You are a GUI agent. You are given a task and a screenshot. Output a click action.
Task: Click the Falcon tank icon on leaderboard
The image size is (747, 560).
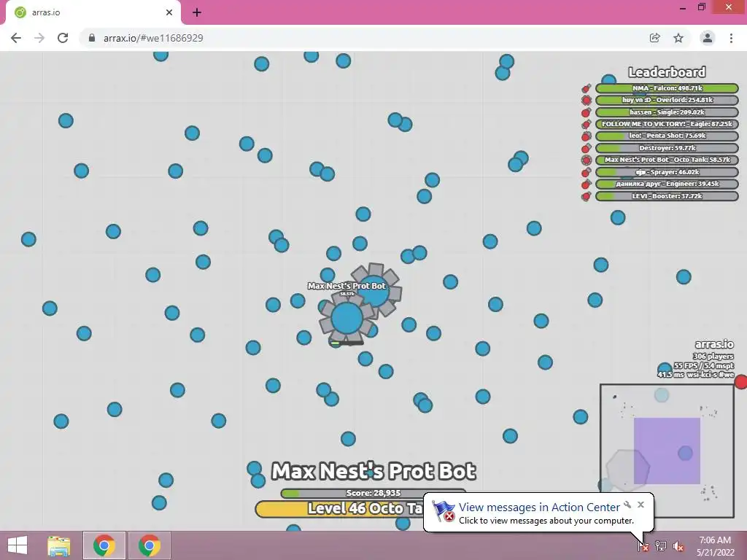(x=587, y=88)
